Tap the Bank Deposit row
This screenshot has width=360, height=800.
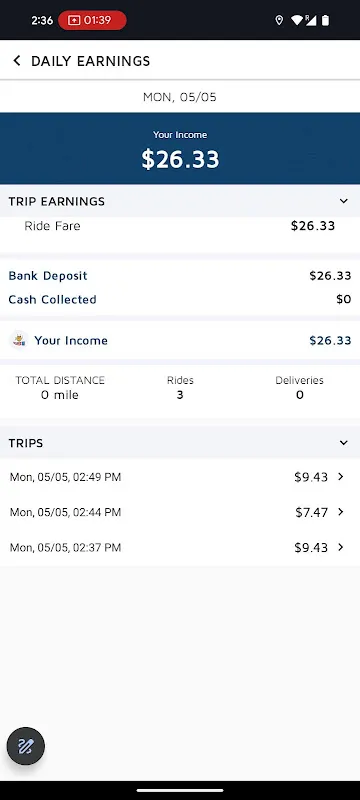[180, 276]
